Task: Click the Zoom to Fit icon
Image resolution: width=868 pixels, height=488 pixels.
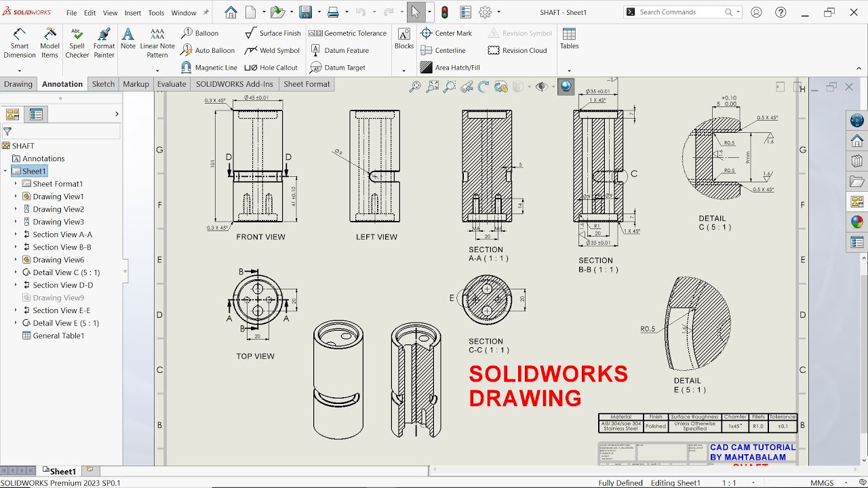Action: tap(415, 87)
